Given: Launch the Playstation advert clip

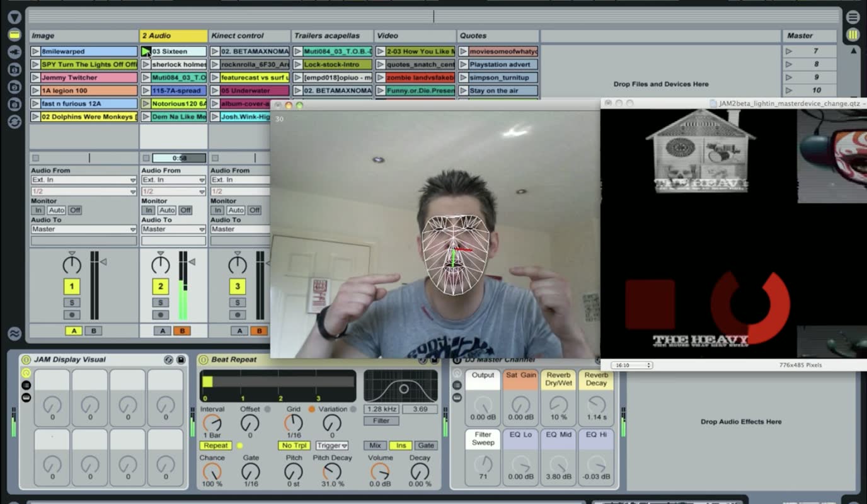Looking at the screenshot, I should pos(464,64).
